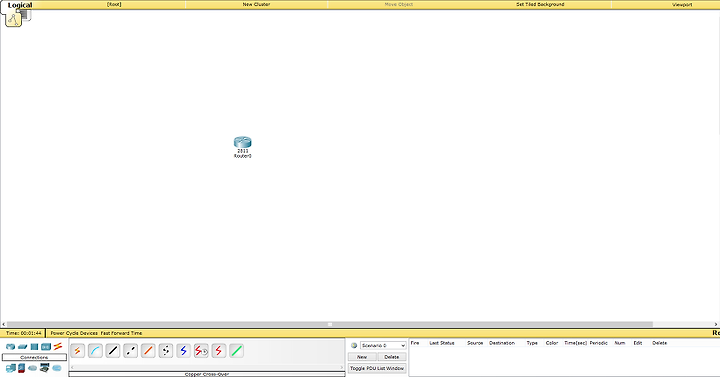This screenshot has width=720, height=377.
Task: Click the Time(sec) column header
Action: click(x=575, y=343)
